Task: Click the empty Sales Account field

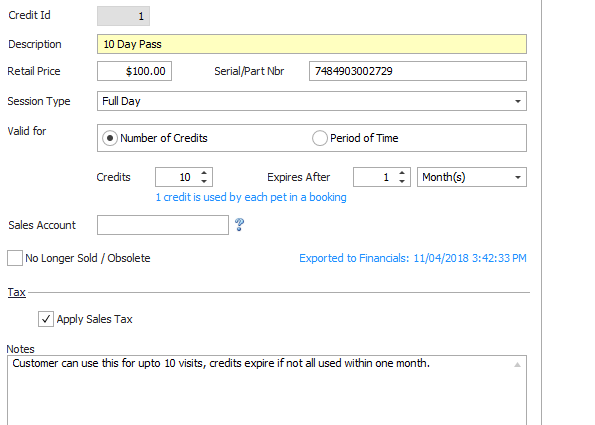Action: tap(163, 225)
